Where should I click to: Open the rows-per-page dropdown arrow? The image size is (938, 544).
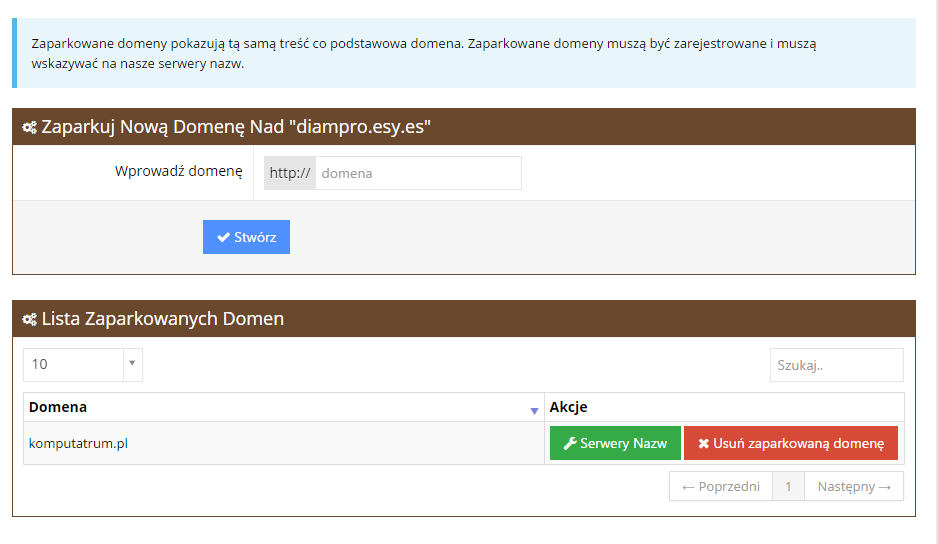click(x=132, y=364)
